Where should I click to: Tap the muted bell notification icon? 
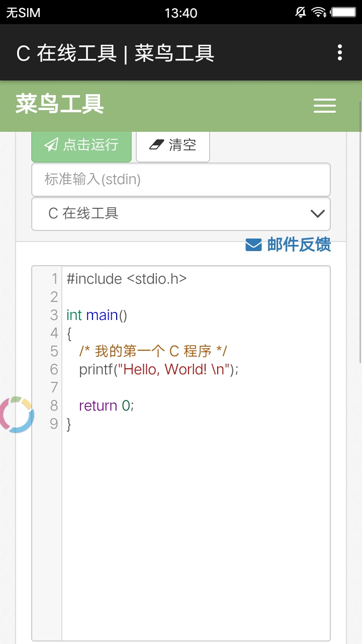click(301, 12)
